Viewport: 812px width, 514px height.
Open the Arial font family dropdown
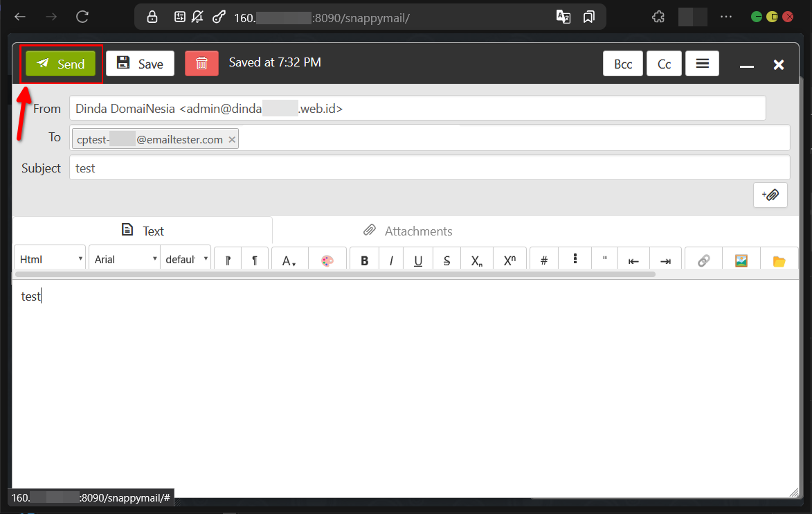[x=125, y=258]
